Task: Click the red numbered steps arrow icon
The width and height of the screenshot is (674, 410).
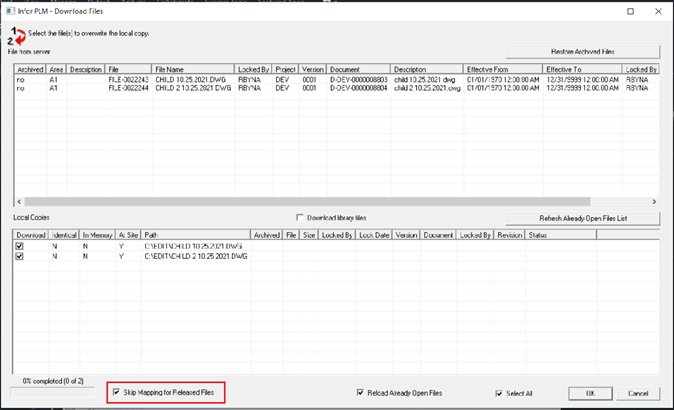Action: [x=18, y=35]
